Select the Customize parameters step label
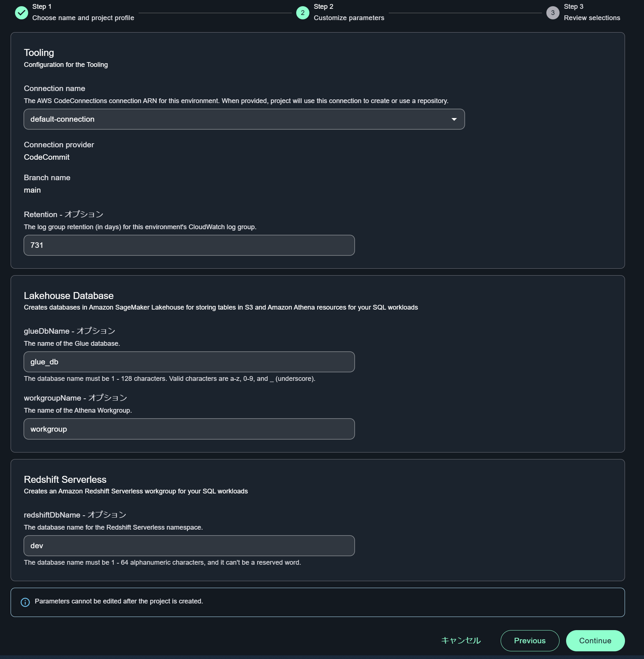This screenshot has height=659, width=644. pos(349,18)
